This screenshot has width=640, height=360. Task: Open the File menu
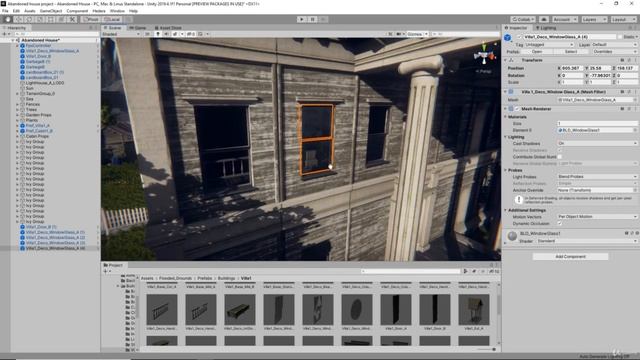tap(5, 11)
